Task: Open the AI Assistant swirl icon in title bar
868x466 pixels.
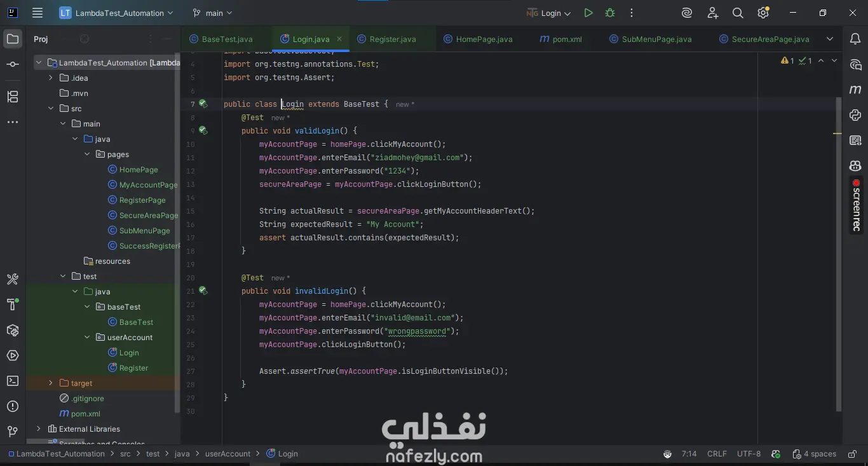Action: (687, 13)
